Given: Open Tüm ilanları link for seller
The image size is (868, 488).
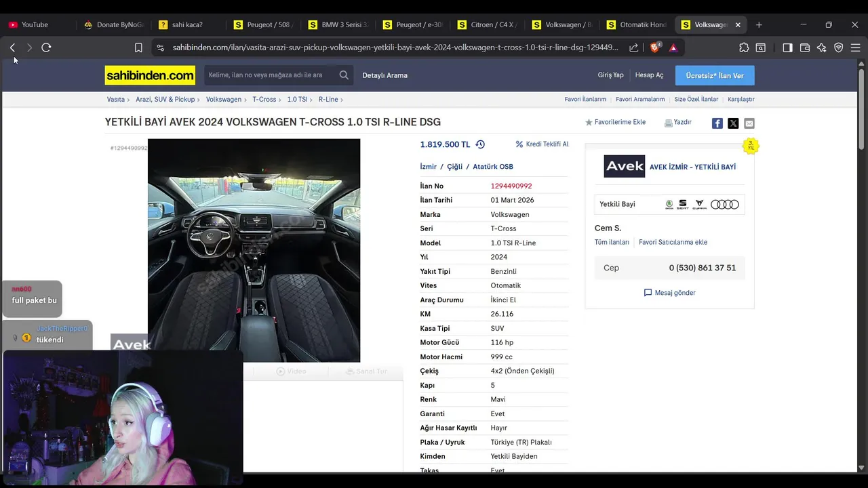Looking at the screenshot, I should pos(612,242).
